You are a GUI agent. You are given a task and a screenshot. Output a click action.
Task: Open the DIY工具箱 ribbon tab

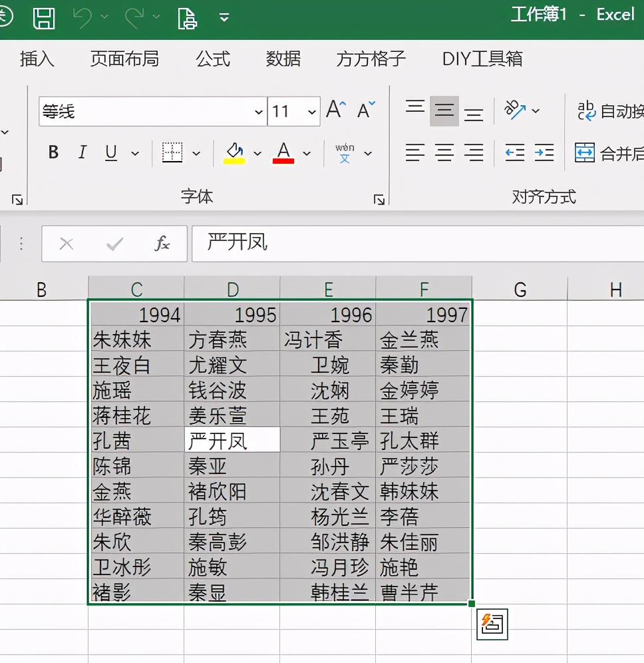[x=484, y=59]
